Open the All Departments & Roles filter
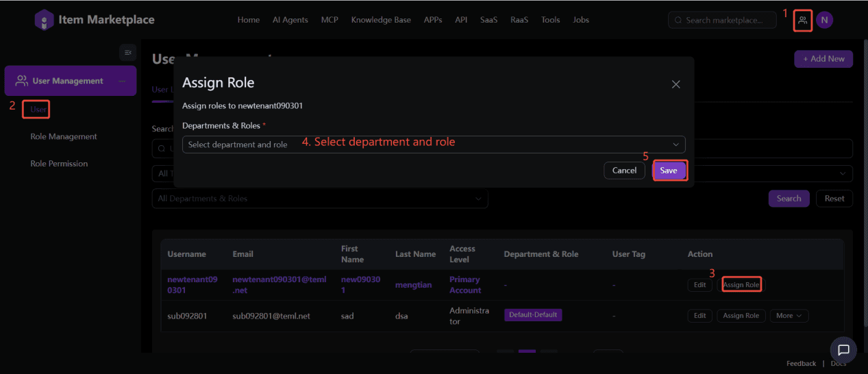 coord(319,199)
